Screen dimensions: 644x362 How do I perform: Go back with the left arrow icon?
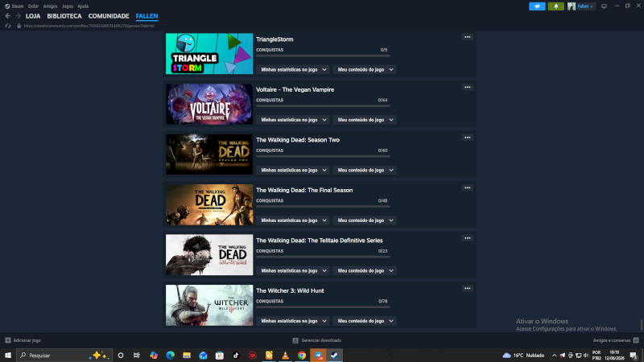[x=8, y=16]
